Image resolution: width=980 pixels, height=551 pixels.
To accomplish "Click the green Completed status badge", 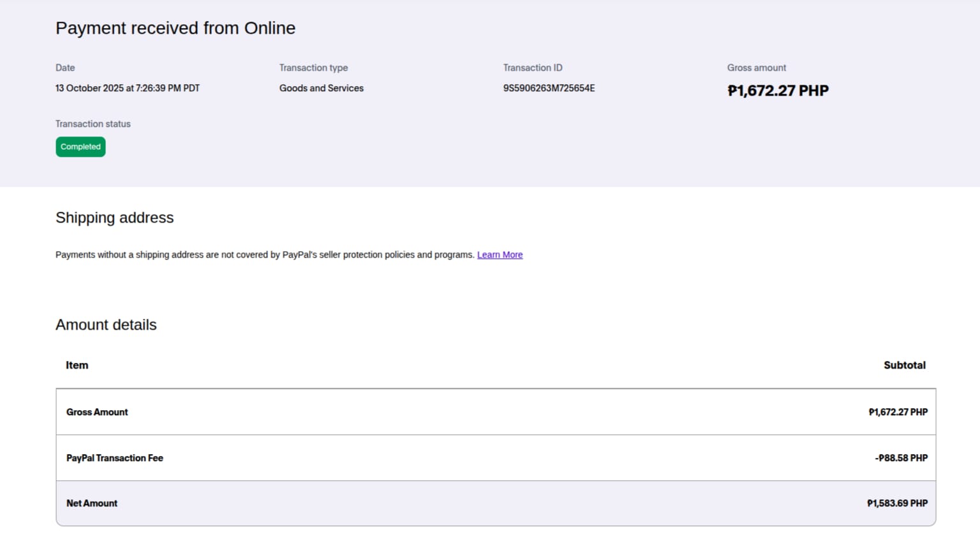I will click(80, 147).
